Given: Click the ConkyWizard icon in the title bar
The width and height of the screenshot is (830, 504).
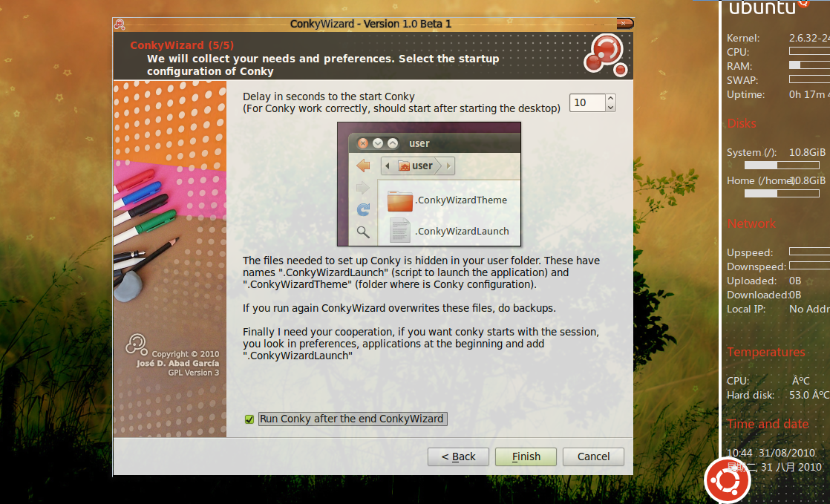Looking at the screenshot, I should pos(119,24).
